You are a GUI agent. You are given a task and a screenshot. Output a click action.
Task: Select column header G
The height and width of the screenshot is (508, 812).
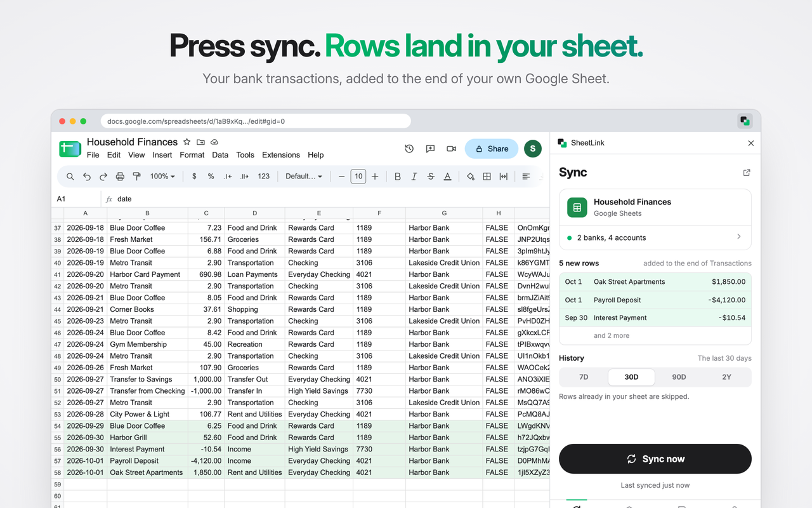(x=444, y=213)
